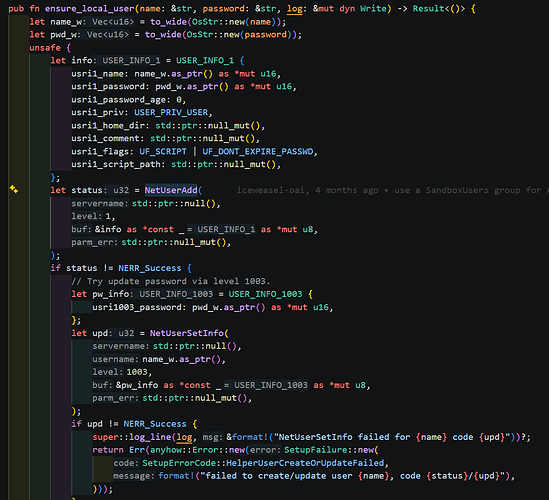This screenshot has width=549, height=500.
Task: Click the NetUserSetInfo function call
Action: (x=187, y=333)
